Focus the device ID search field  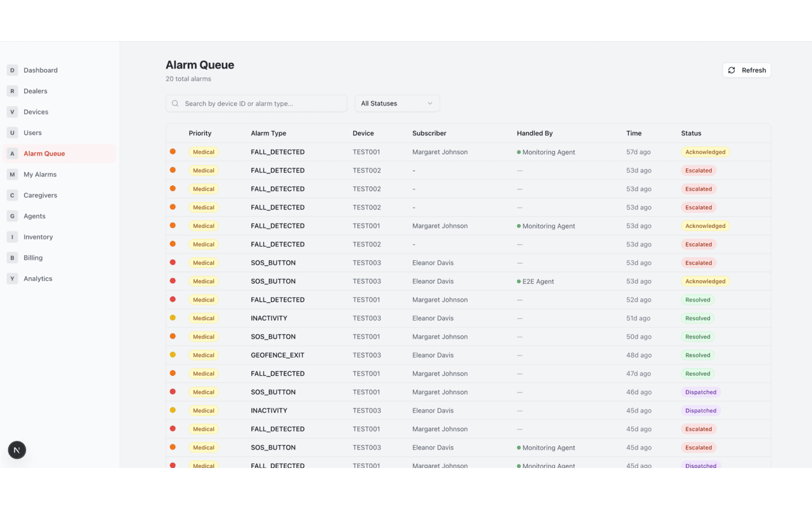(256, 104)
